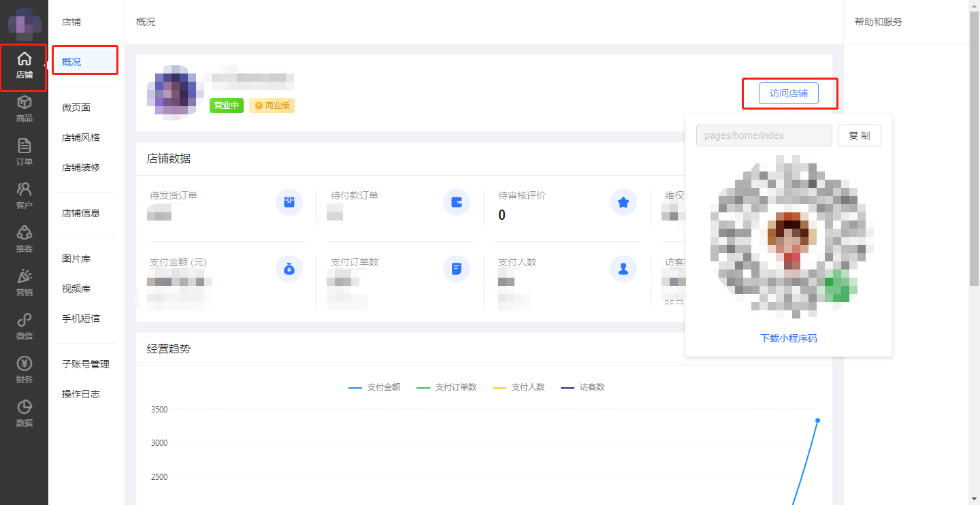Open the 数据 (data) sidebar icon
Screen dimensions: 980x505
pyautogui.click(x=24, y=414)
